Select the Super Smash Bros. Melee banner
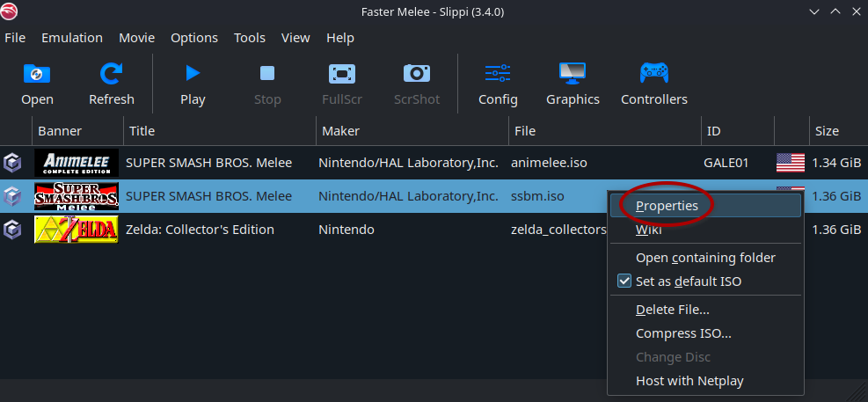This screenshot has width=868, height=402. tap(77, 196)
